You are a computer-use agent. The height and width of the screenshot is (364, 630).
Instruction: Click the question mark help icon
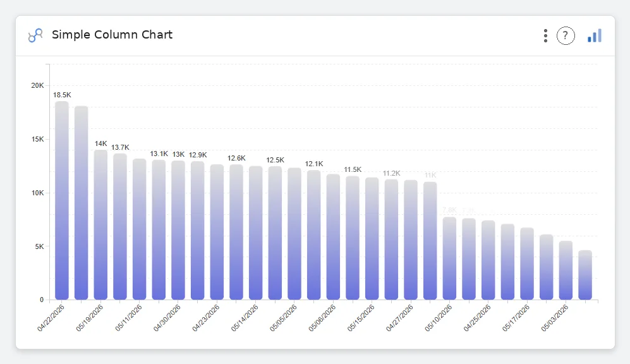tap(566, 36)
